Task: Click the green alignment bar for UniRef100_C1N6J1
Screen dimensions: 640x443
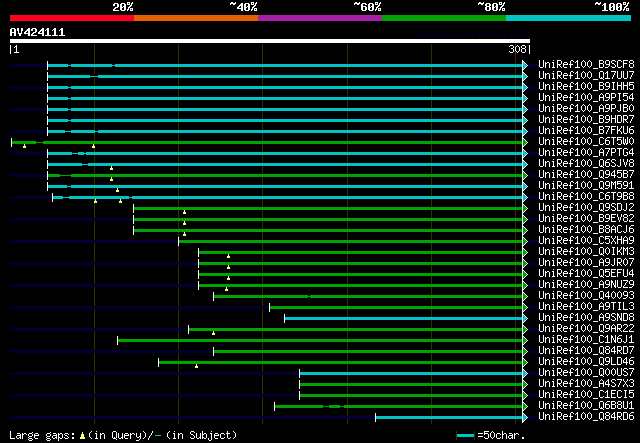Action: pyautogui.click(x=320, y=340)
